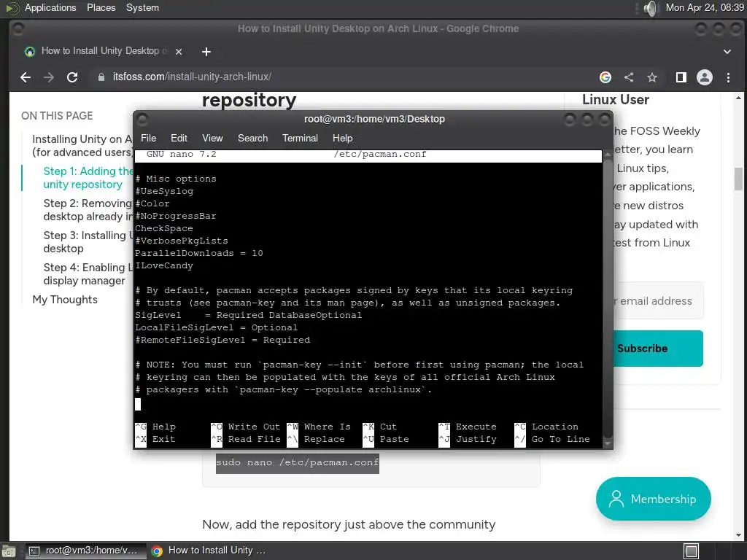Click the '#Color' line in nano
The height and width of the screenshot is (560, 747).
152,203
